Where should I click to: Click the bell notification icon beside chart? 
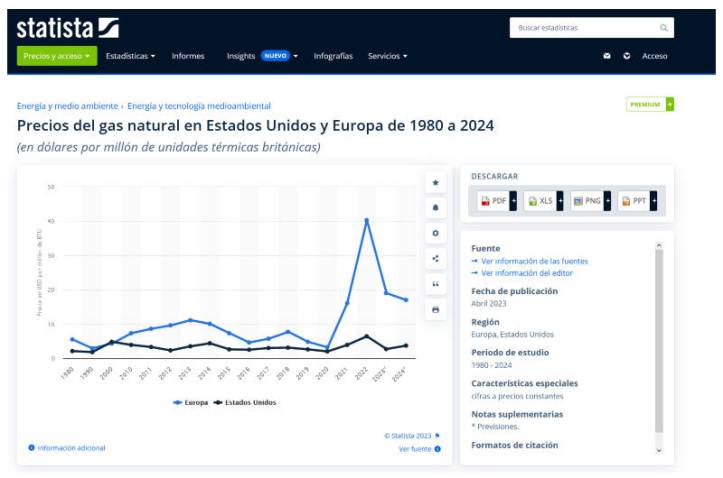coord(435,208)
